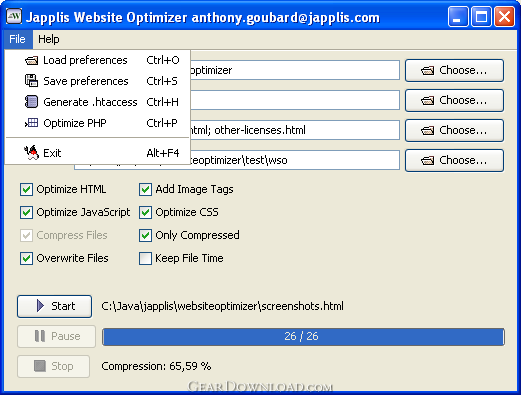
Task: Click the Load preferences folder icon
Action: 31,61
